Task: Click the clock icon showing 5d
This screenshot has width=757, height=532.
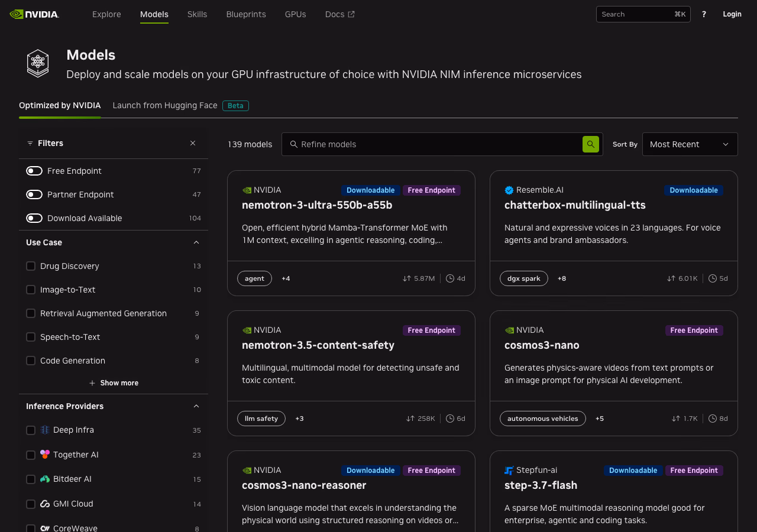Action: (x=713, y=278)
